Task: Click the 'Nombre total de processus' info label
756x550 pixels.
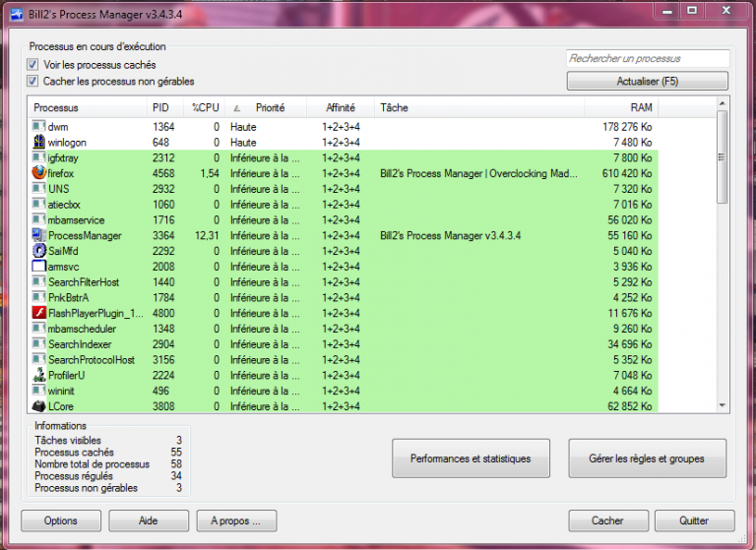Action: 93,463
